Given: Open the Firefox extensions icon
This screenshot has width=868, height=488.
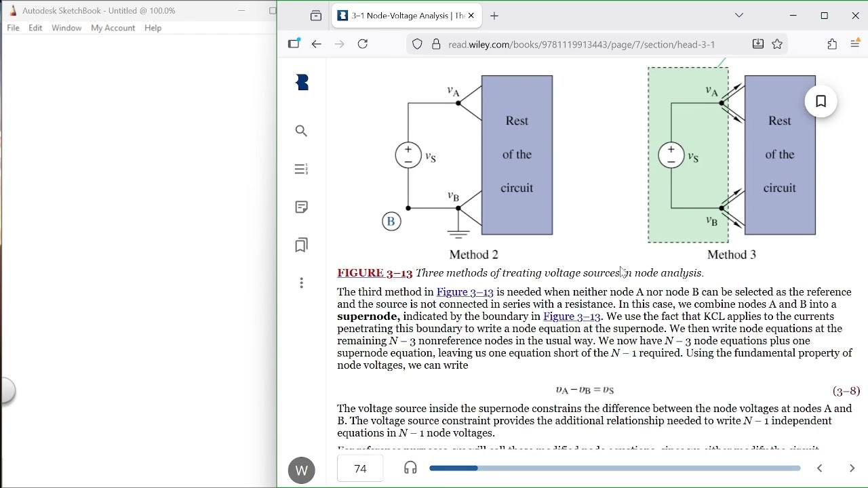Looking at the screenshot, I should (x=833, y=45).
